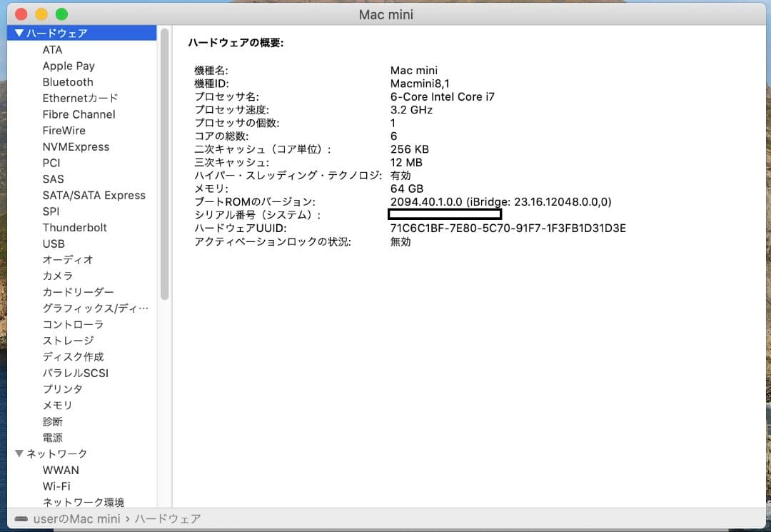This screenshot has width=771, height=532.
Task: Open WWAN network entry
Action: 61,470
